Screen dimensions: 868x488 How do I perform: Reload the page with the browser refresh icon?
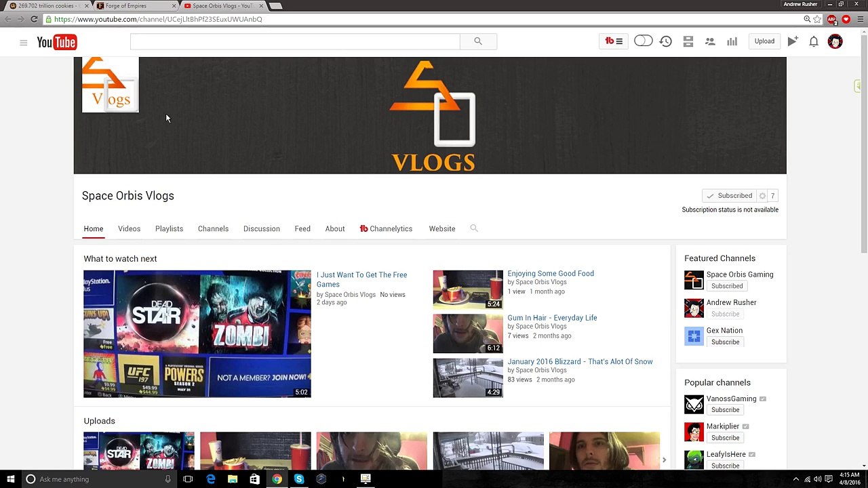click(x=34, y=19)
